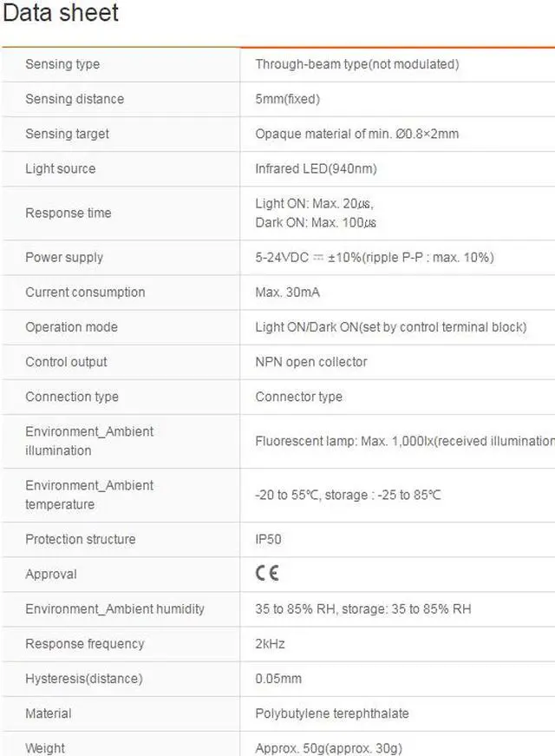Click the "Connector type" value cell

(x=298, y=396)
